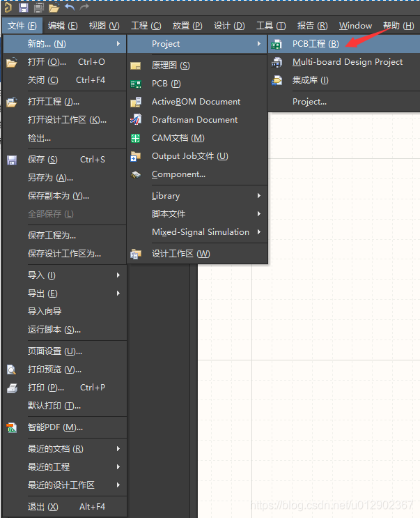Expand the 导入 (I) submenu arrow
This screenshot has width=420, height=518.
118,275
